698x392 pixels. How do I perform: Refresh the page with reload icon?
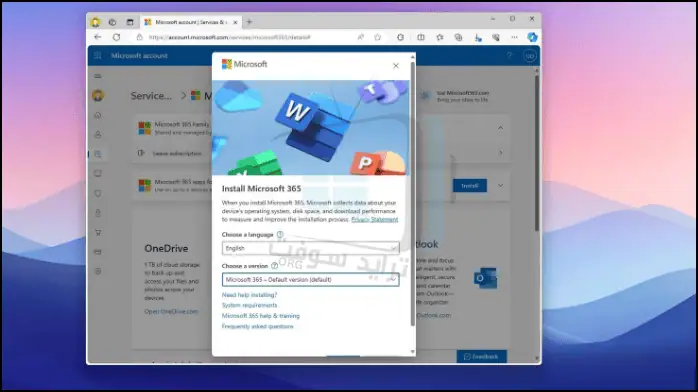[117, 37]
